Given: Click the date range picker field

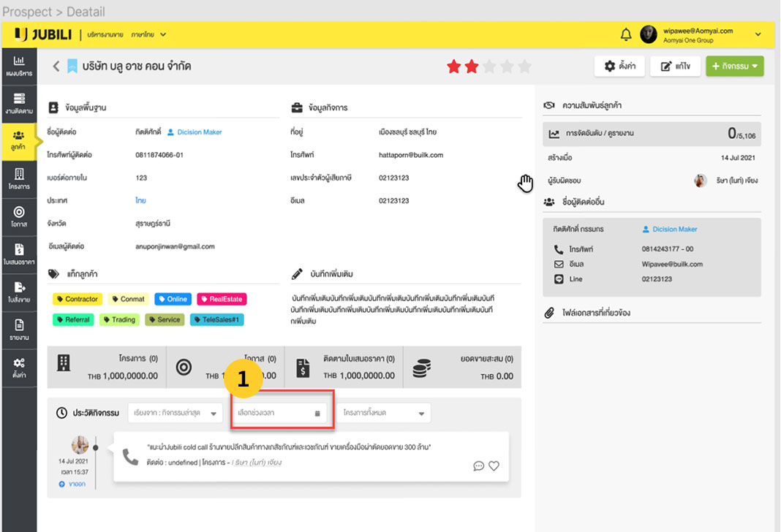Looking at the screenshot, I should click(279, 413).
